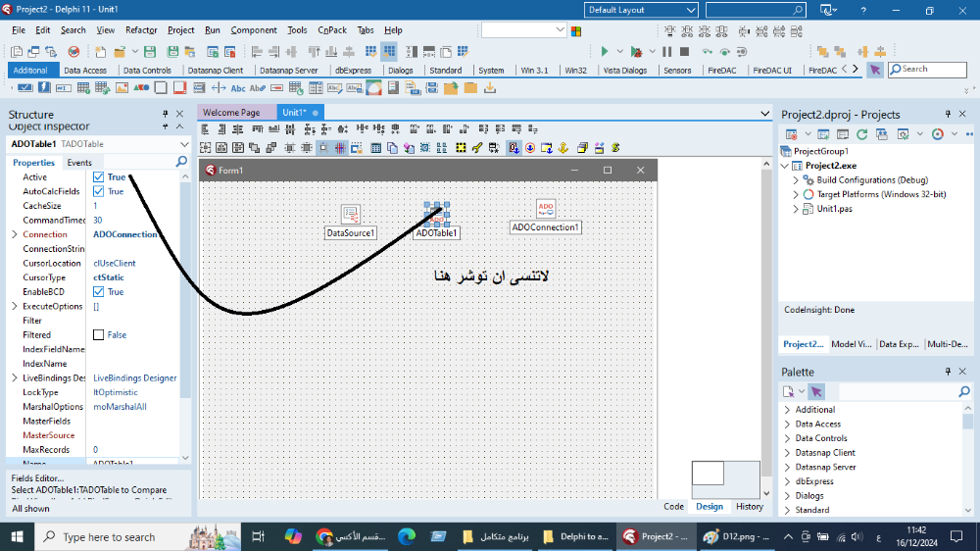
Task: Click the refresh icon in Projects panel
Action: [x=861, y=134]
